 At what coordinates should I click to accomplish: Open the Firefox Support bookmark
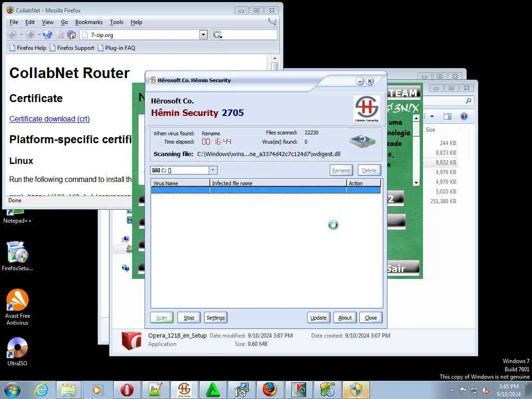(x=72, y=48)
